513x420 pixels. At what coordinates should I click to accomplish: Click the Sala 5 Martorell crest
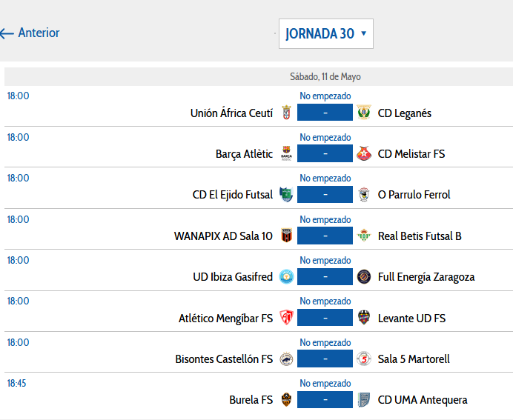[363, 359]
